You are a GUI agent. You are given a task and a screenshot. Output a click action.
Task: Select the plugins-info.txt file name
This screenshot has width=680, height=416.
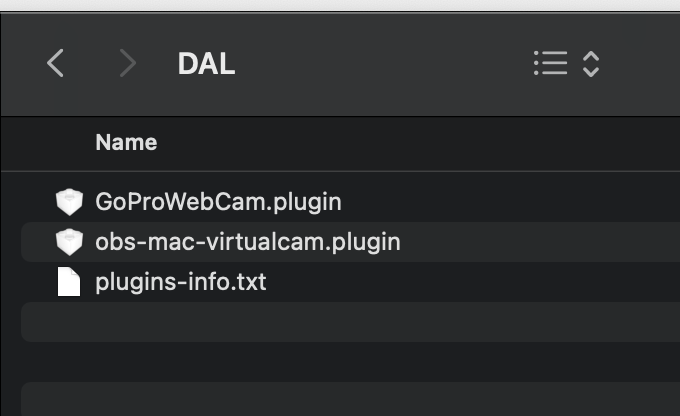pos(180,282)
